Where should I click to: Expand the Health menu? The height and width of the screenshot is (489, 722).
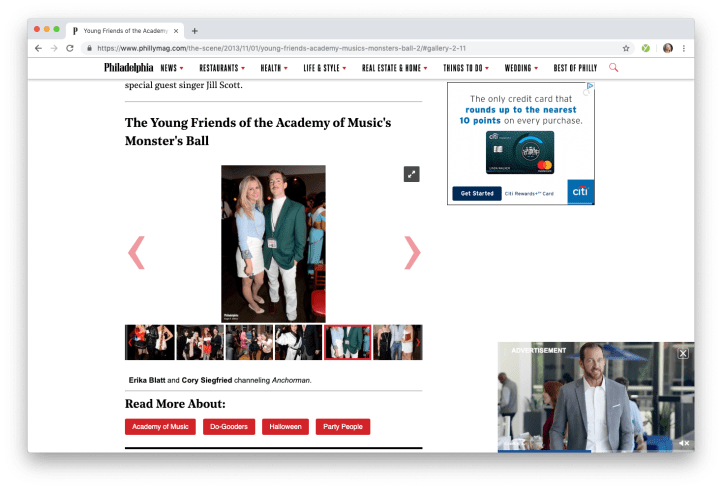click(x=274, y=68)
